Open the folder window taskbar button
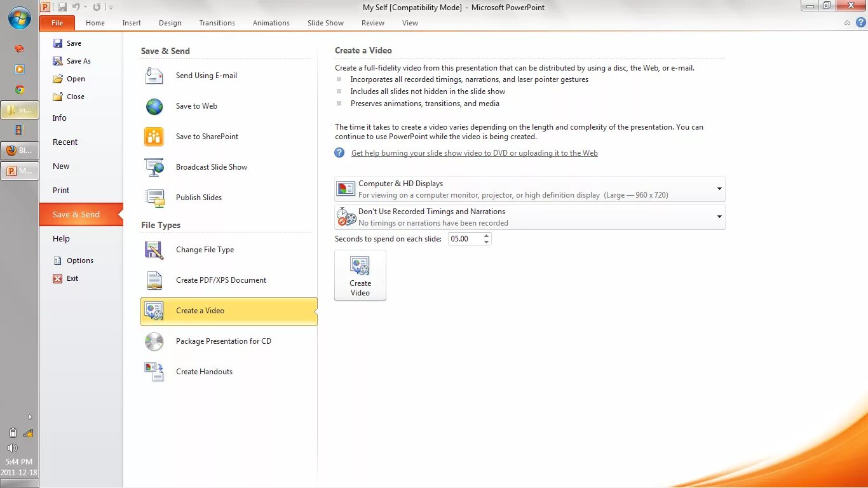This screenshot has height=488, width=868. pos(20,110)
